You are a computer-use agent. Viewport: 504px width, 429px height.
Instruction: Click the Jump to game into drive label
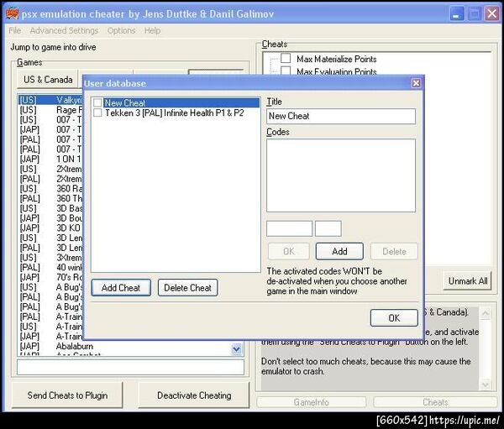54,47
